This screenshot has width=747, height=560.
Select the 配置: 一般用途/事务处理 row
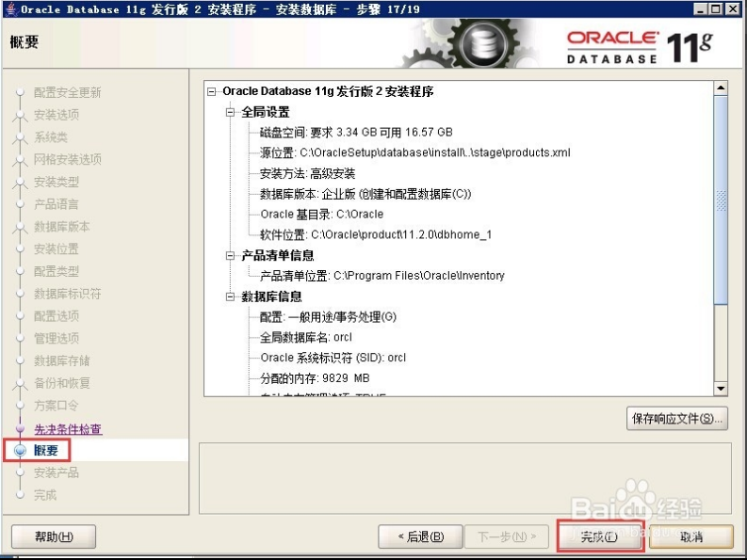pyautogui.click(x=328, y=316)
